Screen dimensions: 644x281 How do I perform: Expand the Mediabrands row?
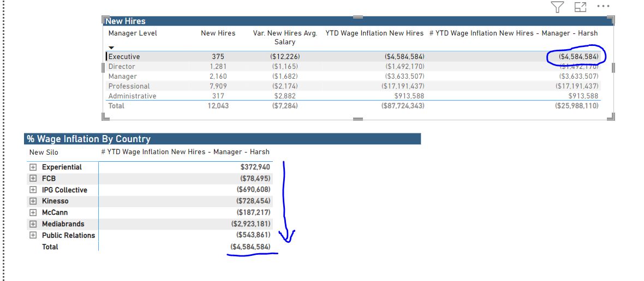33,224
